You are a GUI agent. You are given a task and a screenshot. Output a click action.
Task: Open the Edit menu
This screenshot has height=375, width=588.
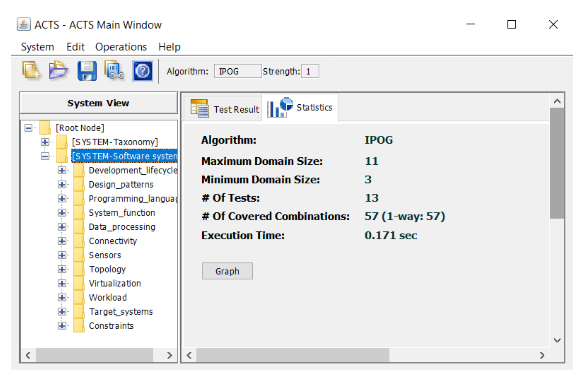[75, 47]
